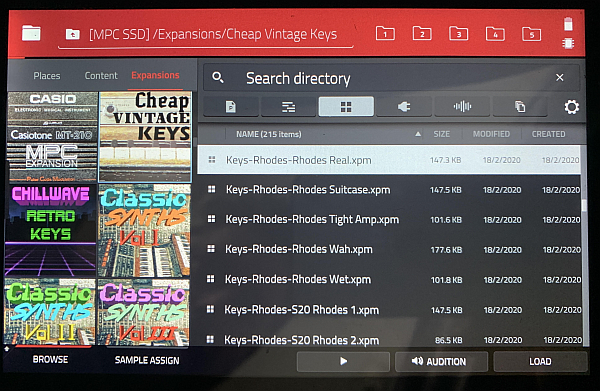This screenshot has width=600, height=391.
Task: Sort by CREATED column
Action: [x=548, y=134]
